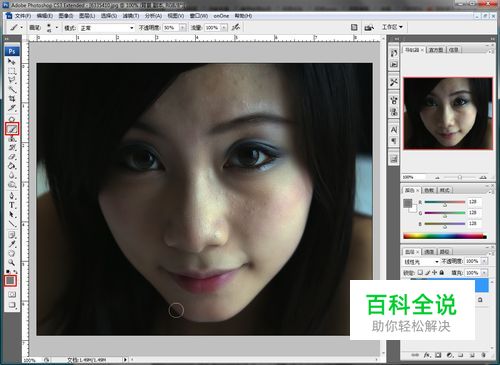Select the Move tool
The height and width of the screenshot is (365, 500).
point(12,62)
